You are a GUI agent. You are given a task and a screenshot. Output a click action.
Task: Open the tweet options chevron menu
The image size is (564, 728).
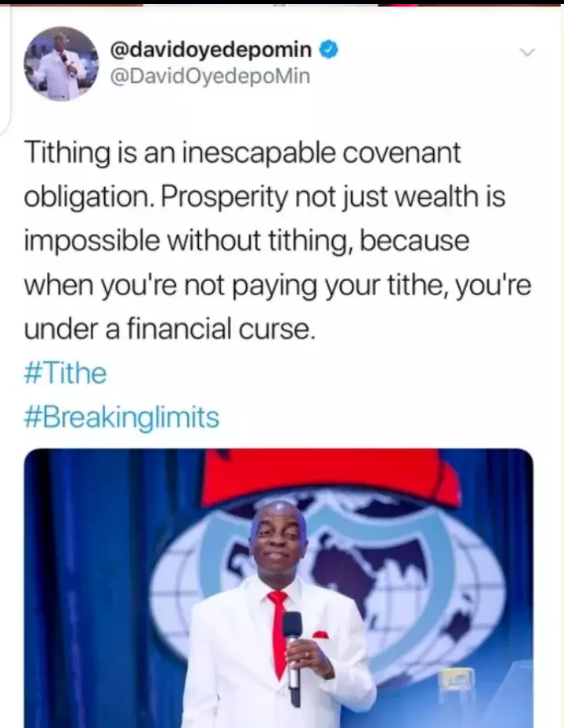pos(528,52)
